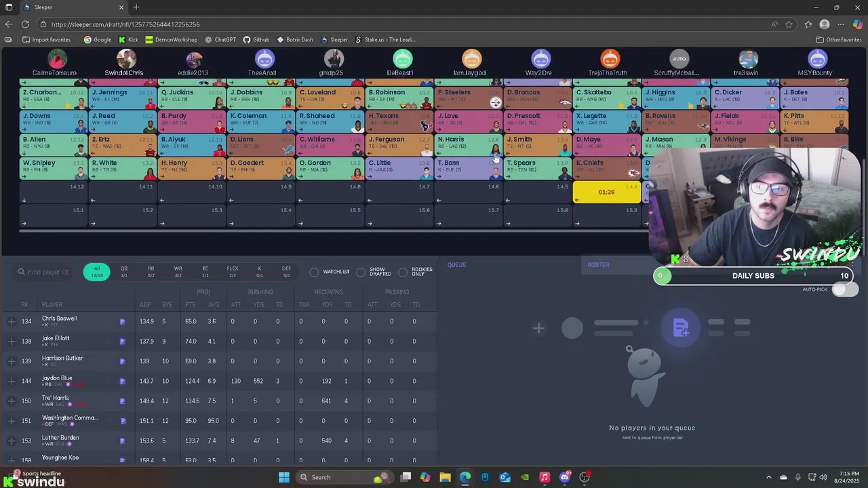Click the Find player search field
The image size is (868, 488).
coord(44,272)
